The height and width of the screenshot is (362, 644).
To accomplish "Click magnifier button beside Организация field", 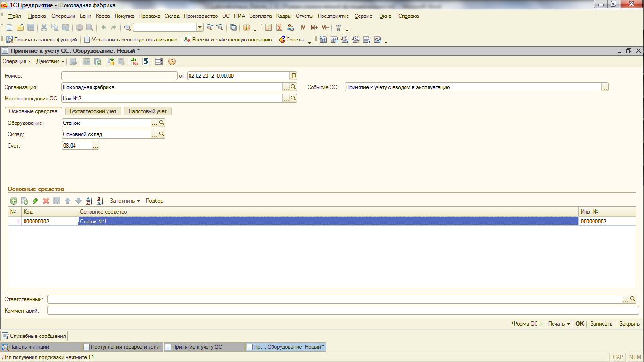I will coord(293,87).
